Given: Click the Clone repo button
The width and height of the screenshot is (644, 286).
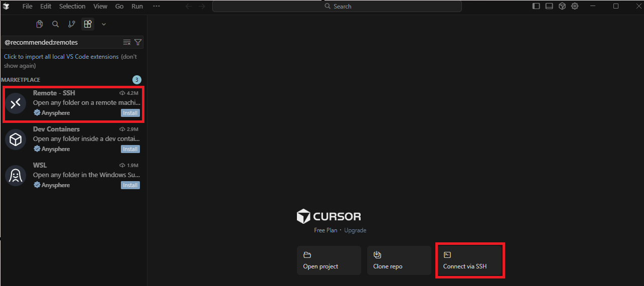Looking at the screenshot, I should (399, 260).
